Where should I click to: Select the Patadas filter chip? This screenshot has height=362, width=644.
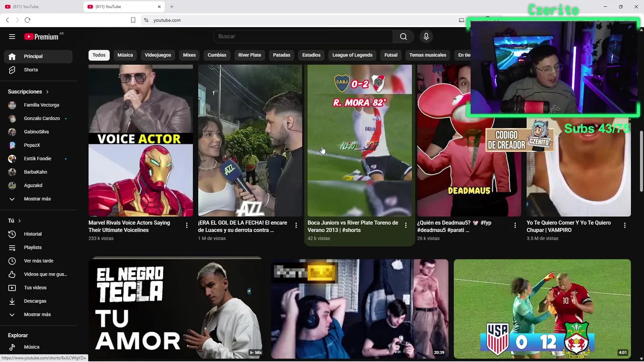(282, 55)
